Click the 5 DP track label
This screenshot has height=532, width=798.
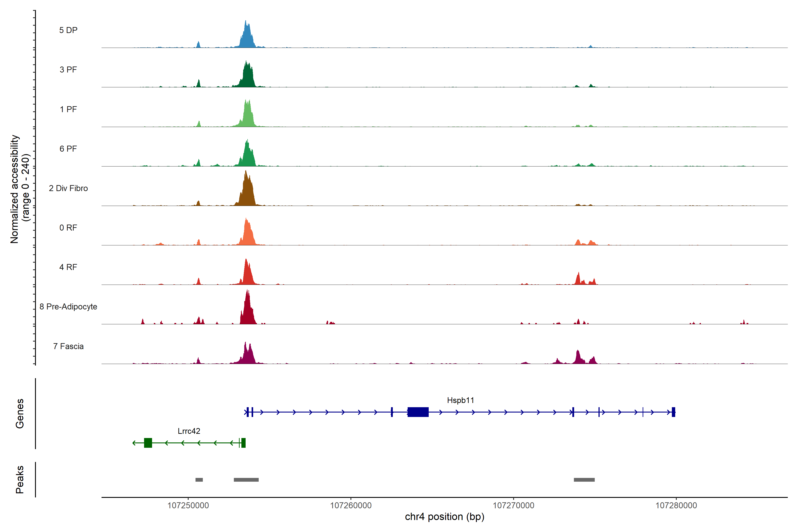coord(68,30)
